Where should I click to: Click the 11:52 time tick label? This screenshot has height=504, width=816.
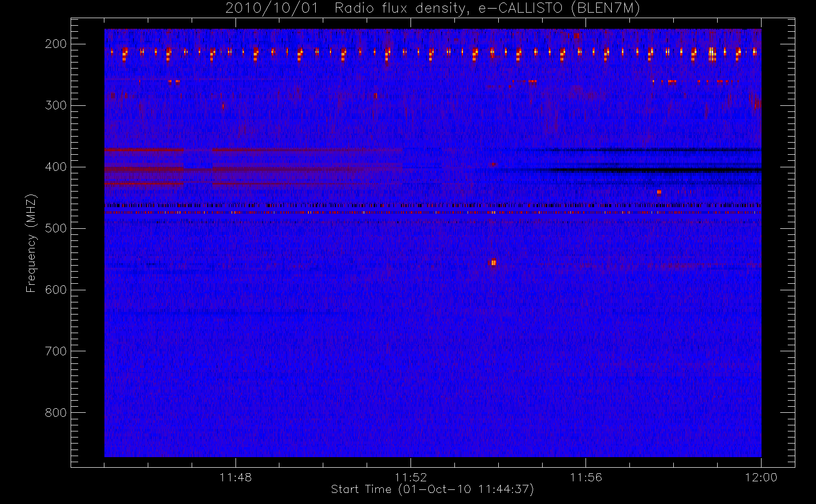pos(411,477)
